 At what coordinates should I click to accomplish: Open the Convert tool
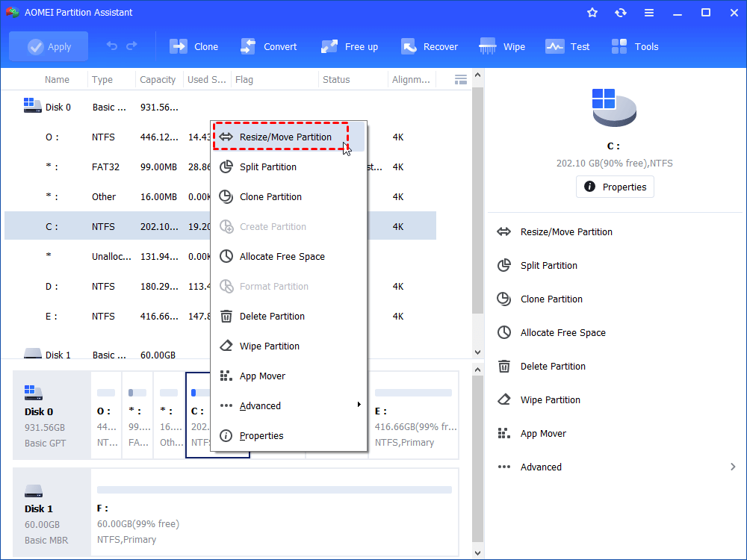pos(269,46)
